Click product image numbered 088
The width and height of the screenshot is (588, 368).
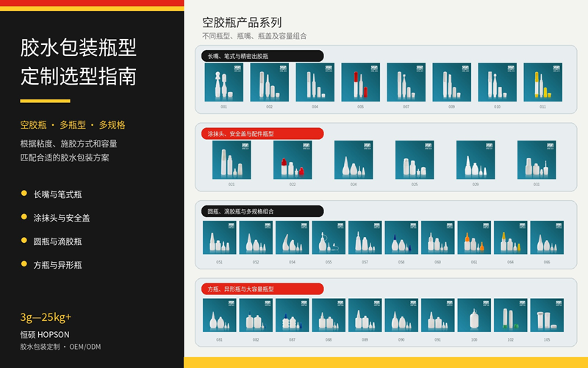coord(329,316)
